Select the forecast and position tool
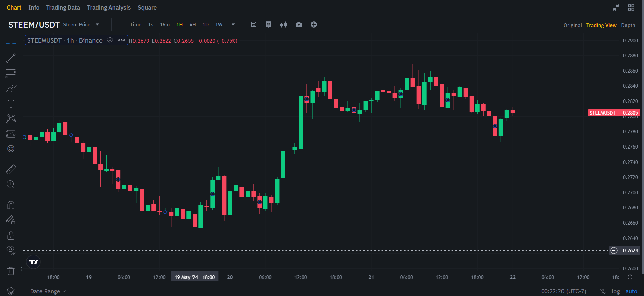 click(x=11, y=134)
